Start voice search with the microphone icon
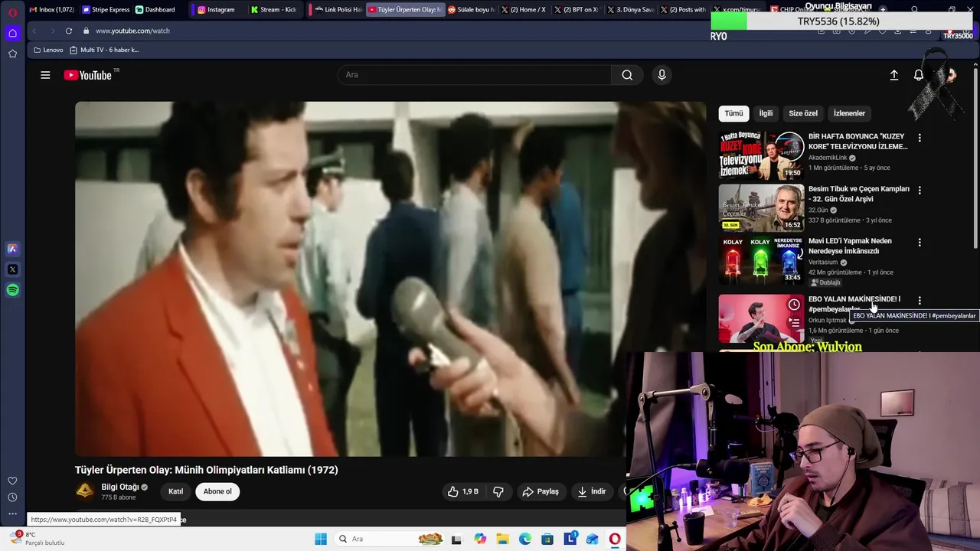Screen dimensions: 980x551 coord(661,75)
